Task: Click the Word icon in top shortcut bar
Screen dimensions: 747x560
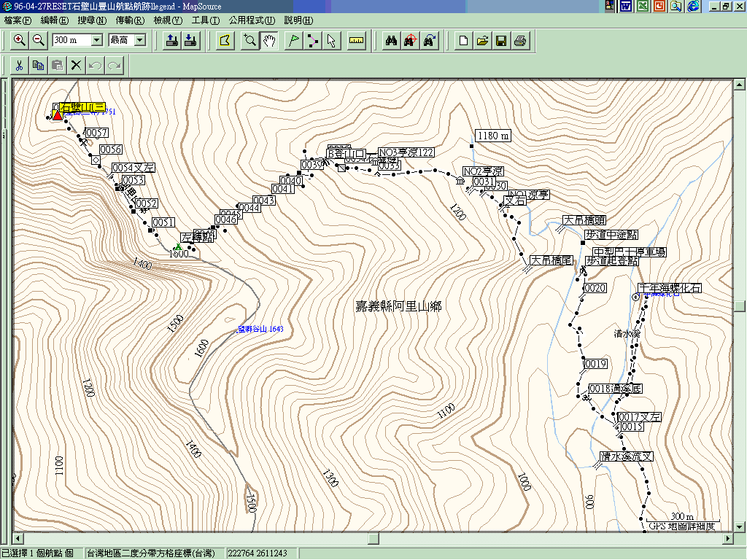Action: pyautogui.click(x=625, y=6)
